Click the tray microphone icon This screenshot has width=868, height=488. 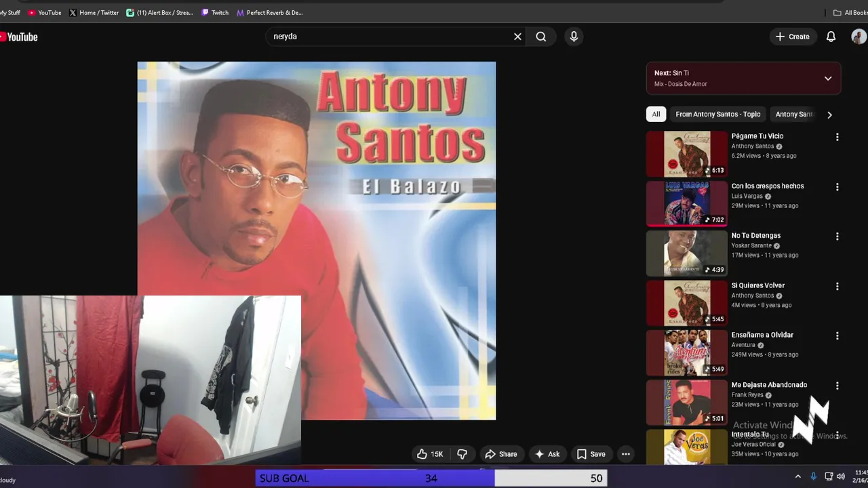pos(814,476)
